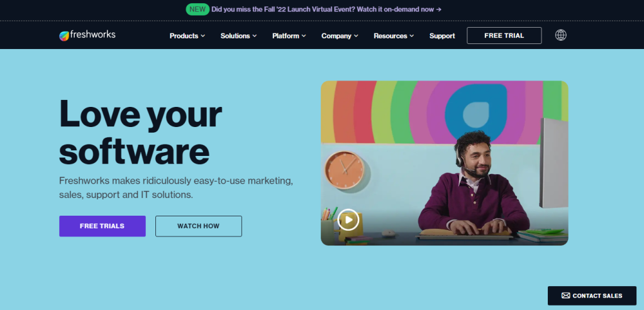Viewport: 644px width, 310px height.
Task: Open the globe language selector
Action: tap(560, 35)
